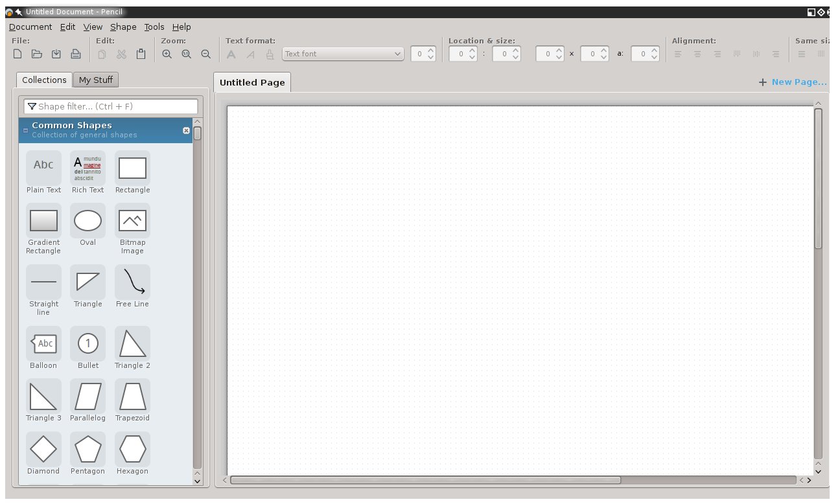
Task: Align selected shapes to horizontal center
Action: [697, 54]
